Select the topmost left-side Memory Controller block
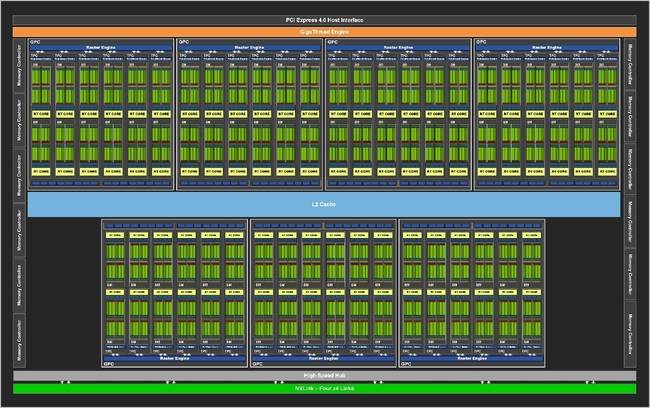Image resolution: width=650 pixels, height=408 pixels. (19, 65)
